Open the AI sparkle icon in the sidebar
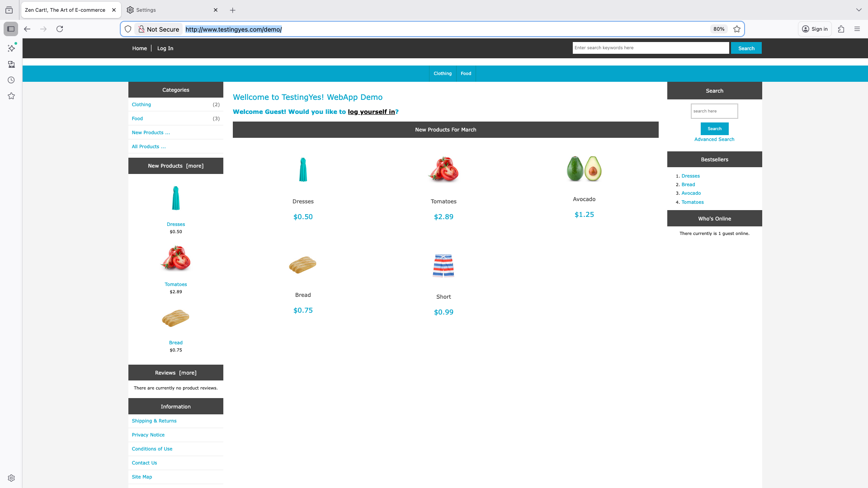Image resolution: width=868 pixels, height=488 pixels. [x=11, y=48]
